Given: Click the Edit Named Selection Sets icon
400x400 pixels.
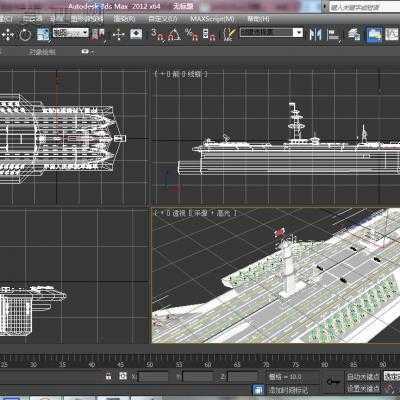Looking at the screenshot, I should 229,34.
